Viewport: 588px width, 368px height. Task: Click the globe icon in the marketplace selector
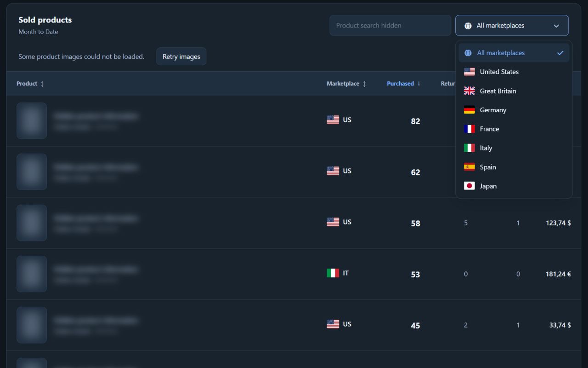coord(468,26)
